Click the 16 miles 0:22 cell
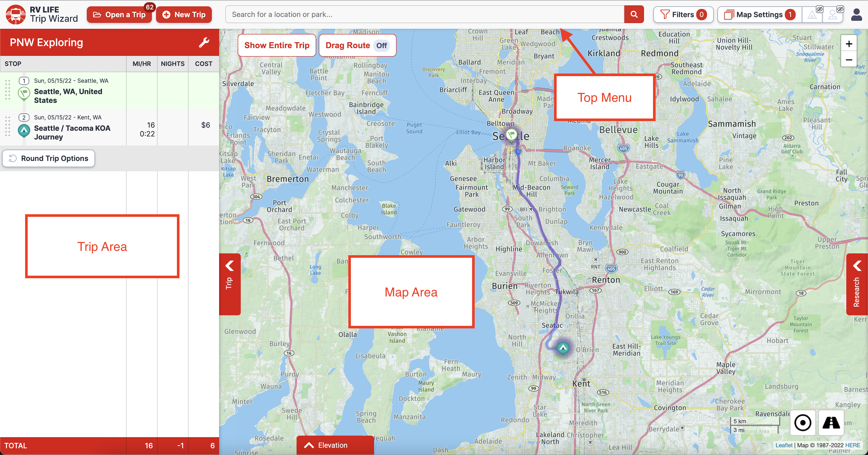Screen dimensions: 868x455 142,127
